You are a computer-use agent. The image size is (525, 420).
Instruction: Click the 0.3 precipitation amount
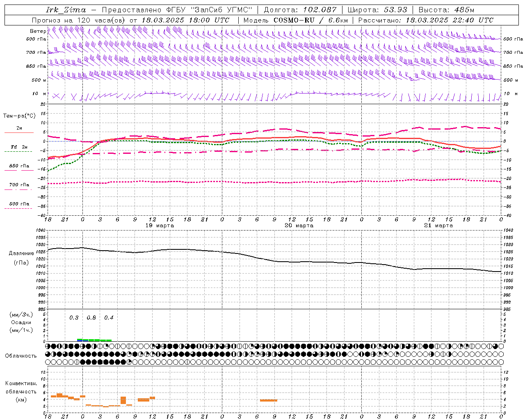74,318
